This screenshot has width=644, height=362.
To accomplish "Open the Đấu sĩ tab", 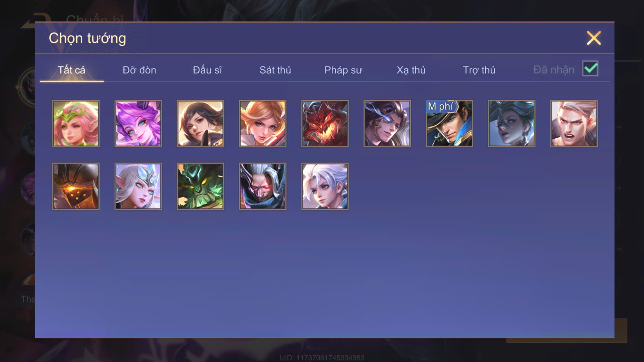I will 207,70.
